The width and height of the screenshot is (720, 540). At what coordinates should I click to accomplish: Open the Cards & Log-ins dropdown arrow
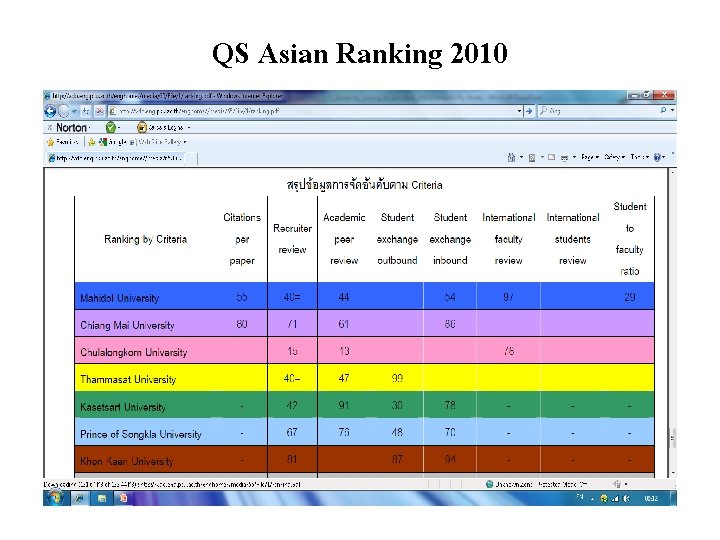tap(189, 128)
